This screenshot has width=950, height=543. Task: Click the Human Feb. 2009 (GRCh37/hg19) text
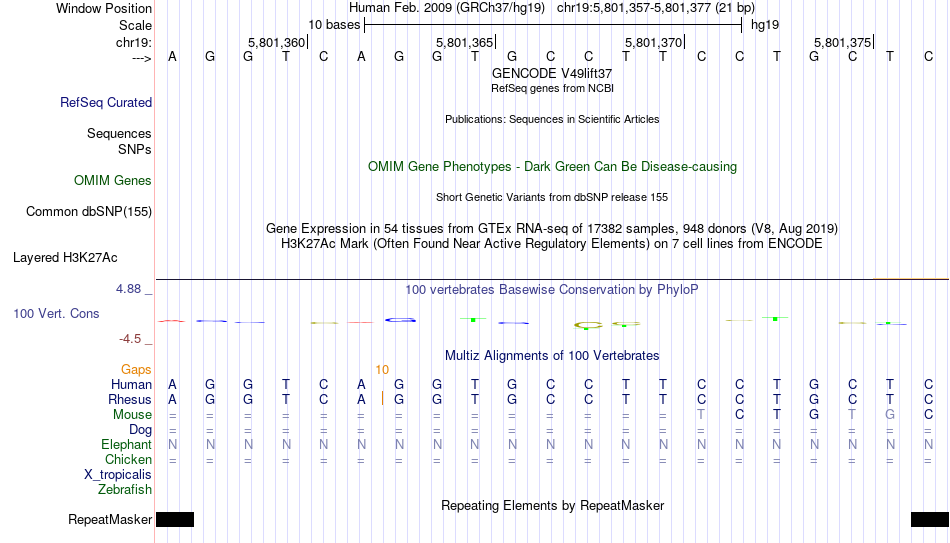tap(447, 8)
